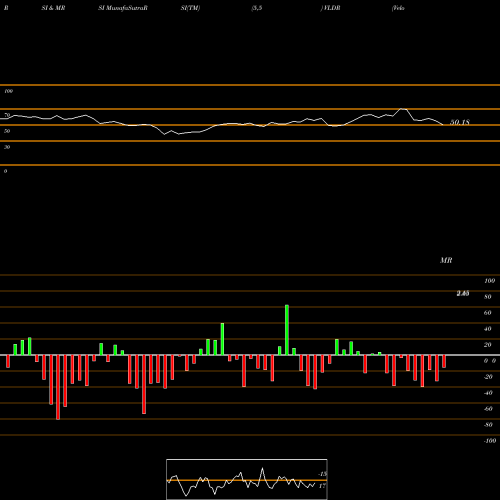Click the 40 label on the MR scale
Viewport: 500px width, 500px height.
point(488,329)
